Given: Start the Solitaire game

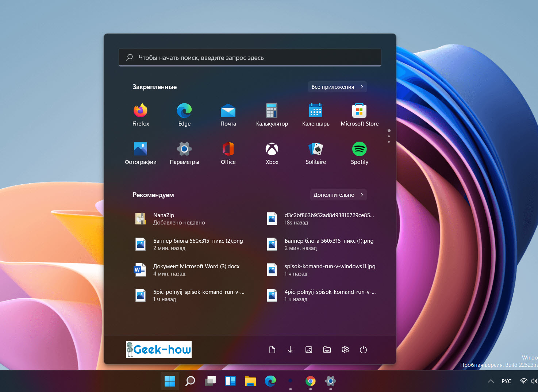Looking at the screenshot, I should [316, 153].
